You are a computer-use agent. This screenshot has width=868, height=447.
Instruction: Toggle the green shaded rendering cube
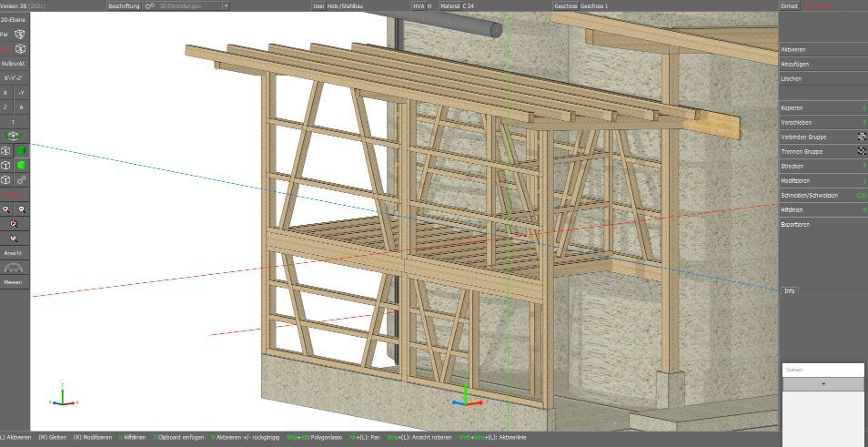(21, 150)
